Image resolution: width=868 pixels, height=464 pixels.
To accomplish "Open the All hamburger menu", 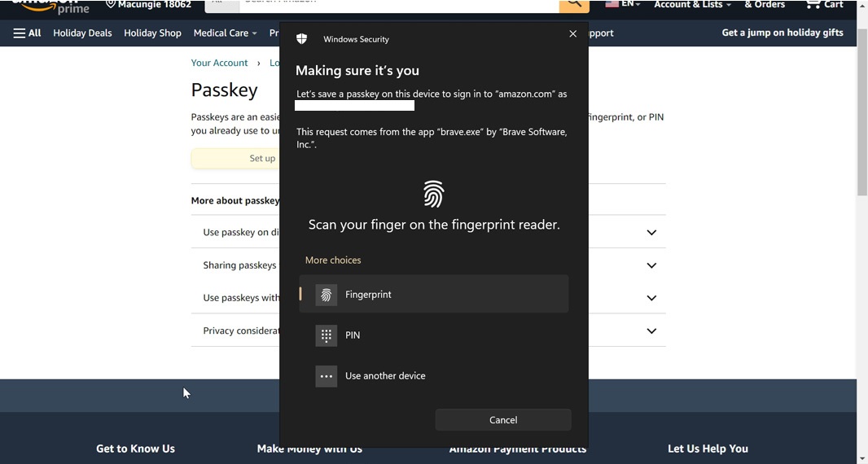I will point(27,33).
